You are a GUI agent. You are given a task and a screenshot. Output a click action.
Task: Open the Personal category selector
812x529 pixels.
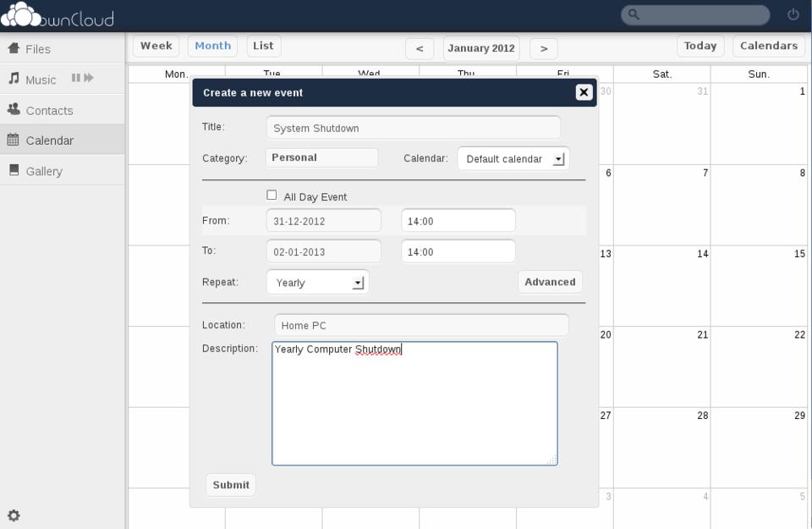pyautogui.click(x=321, y=157)
